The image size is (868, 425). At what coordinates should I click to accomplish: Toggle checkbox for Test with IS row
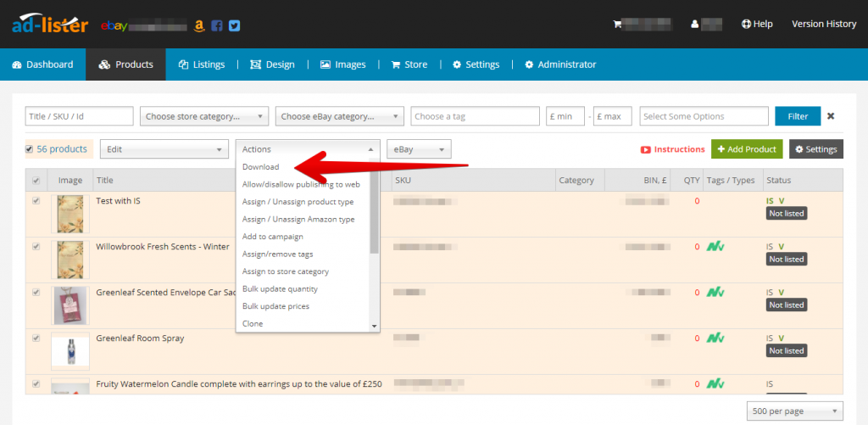tap(36, 201)
